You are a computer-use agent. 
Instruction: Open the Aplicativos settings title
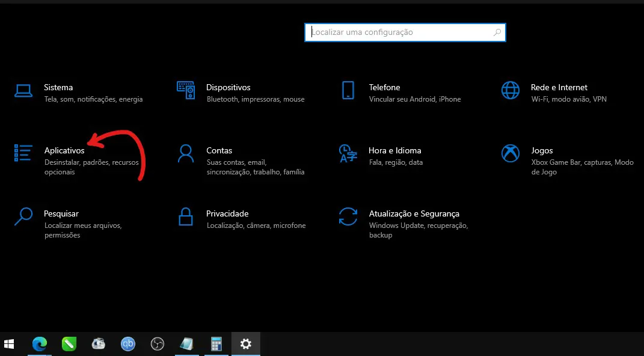pyautogui.click(x=64, y=151)
